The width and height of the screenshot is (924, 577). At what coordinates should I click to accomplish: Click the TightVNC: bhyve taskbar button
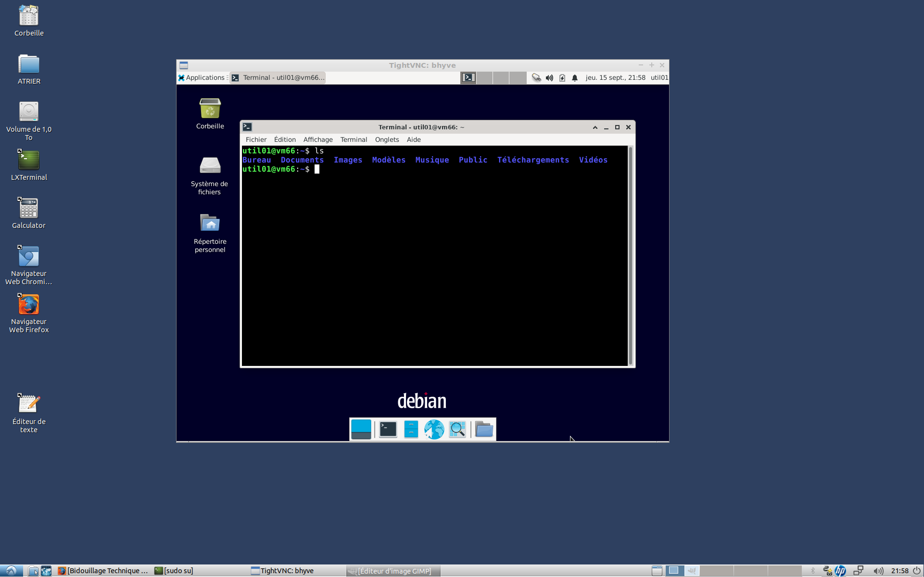(x=283, y=571)
